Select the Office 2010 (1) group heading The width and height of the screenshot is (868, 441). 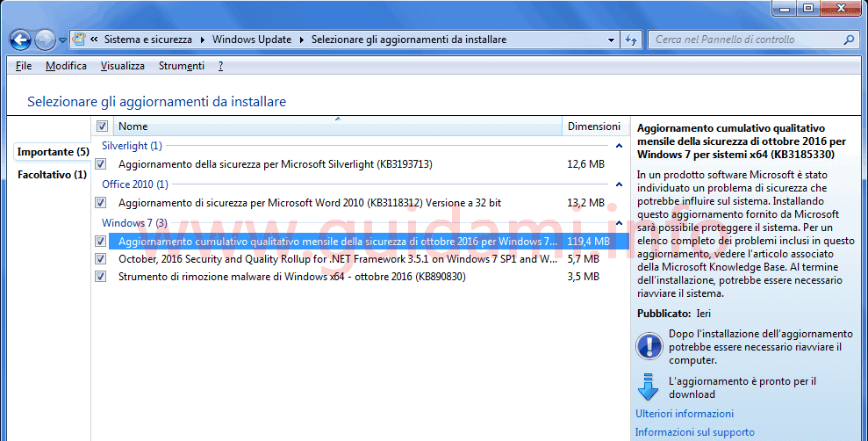135,184
